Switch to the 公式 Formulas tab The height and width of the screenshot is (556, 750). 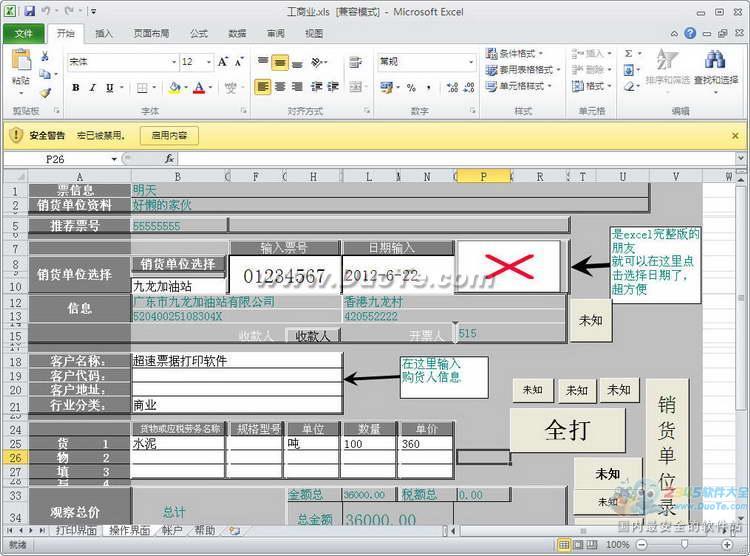click(x=199, y=33)
